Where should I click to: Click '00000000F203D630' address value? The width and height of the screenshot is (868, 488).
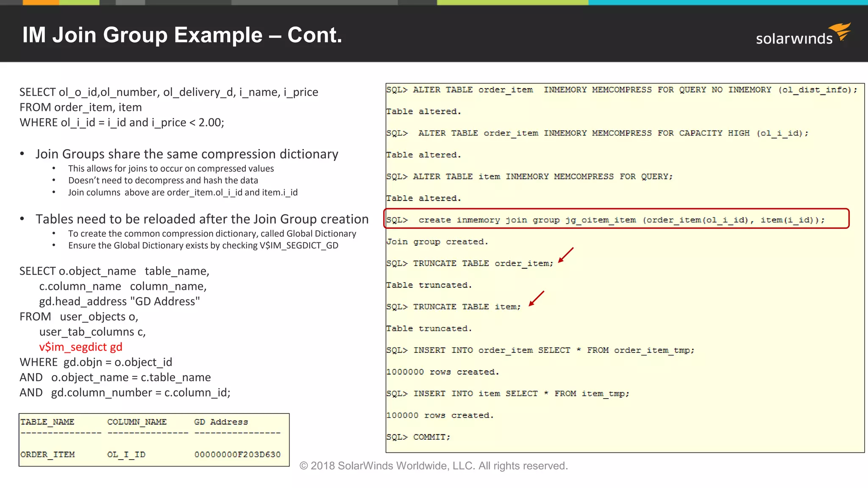(237, 455)
